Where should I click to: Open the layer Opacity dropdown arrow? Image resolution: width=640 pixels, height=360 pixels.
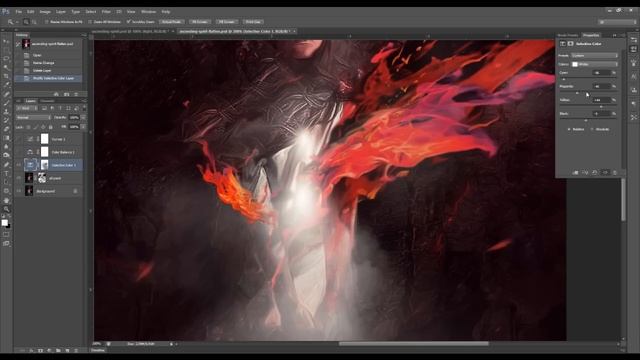(83, 117)
